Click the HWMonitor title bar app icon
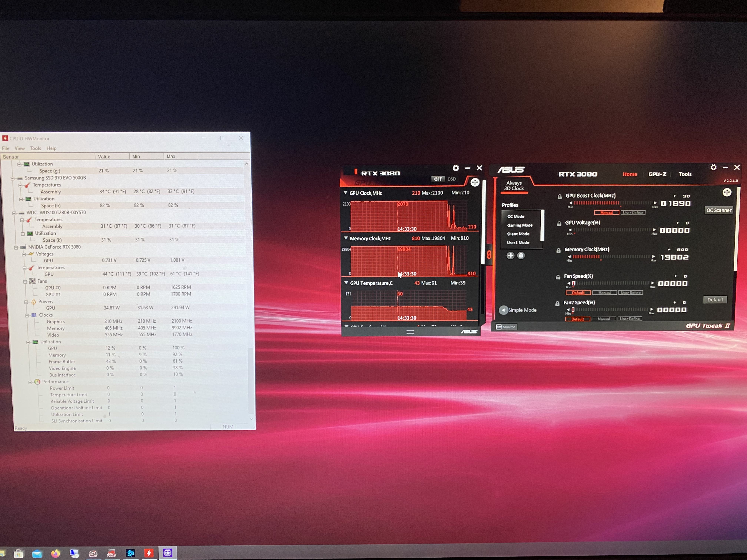Image resolution: width=747 pixels, height=560 pixels. tap(5, 138)
